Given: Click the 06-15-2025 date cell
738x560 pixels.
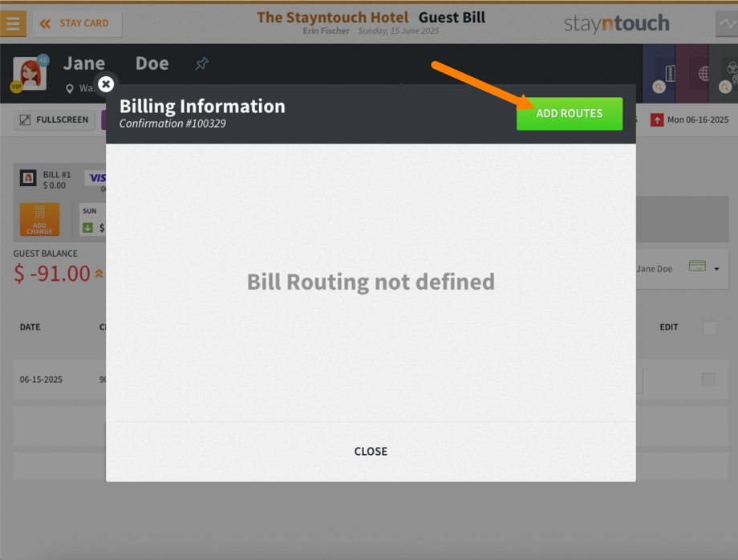Looking at the screenshot, I should (41, 379).
